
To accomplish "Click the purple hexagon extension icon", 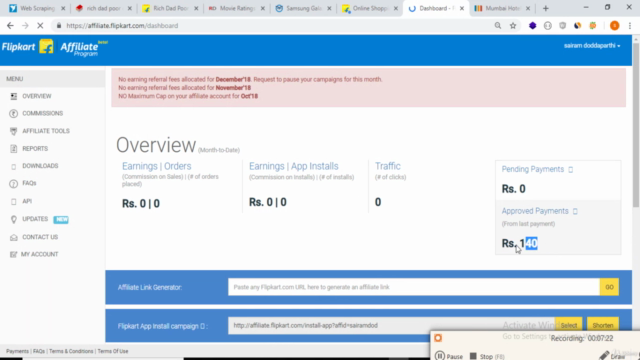I will pyautogui.click(x=532, y=25).
